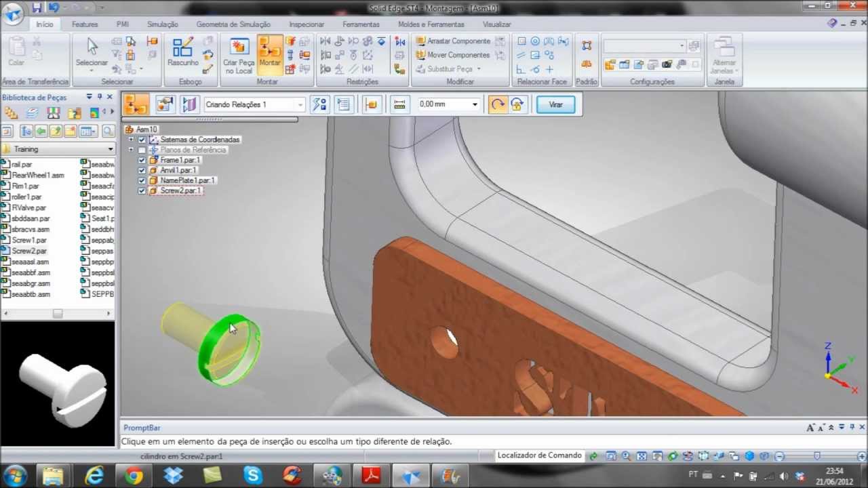Toggle the lock rotation icon in command bar
The height and width of the screenshot is (488, 868).
pyautogui.click(x=517, y=104)
